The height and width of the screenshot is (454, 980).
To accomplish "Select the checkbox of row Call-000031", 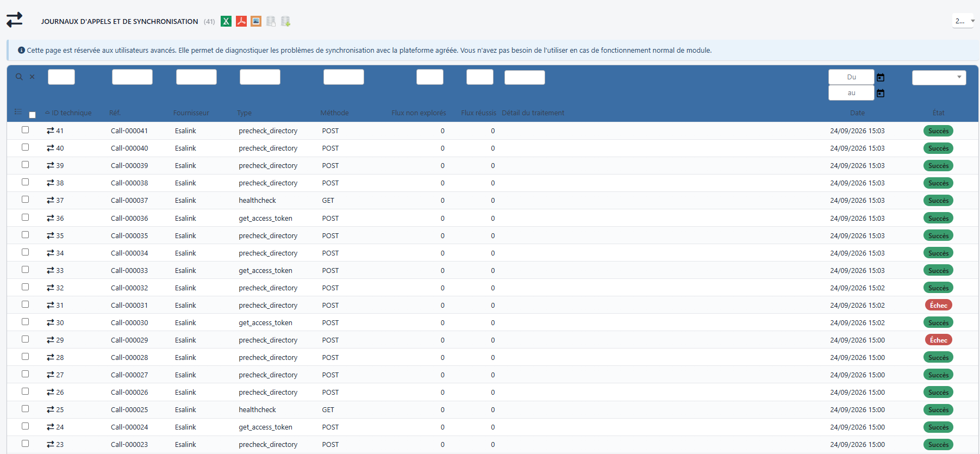I will tap(25, 304).
